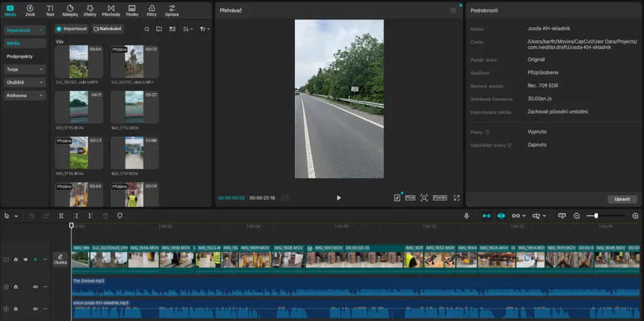644x321 pixels.
Task: Switch to the Zvuk audio tab
Action: tap(30, 10)
